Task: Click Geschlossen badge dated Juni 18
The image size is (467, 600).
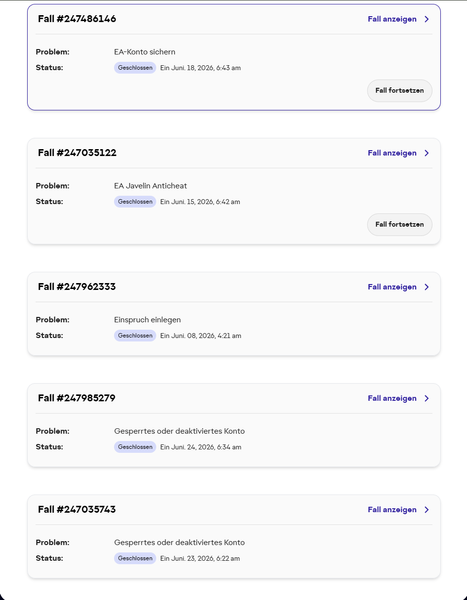Action: pyautogui.click(x=135, y=68)
